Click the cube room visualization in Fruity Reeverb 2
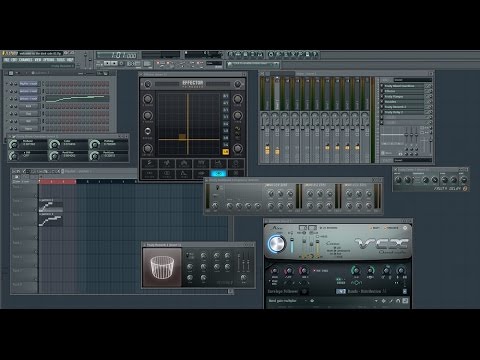Screen dimensions: 480x360 point(162,267)
